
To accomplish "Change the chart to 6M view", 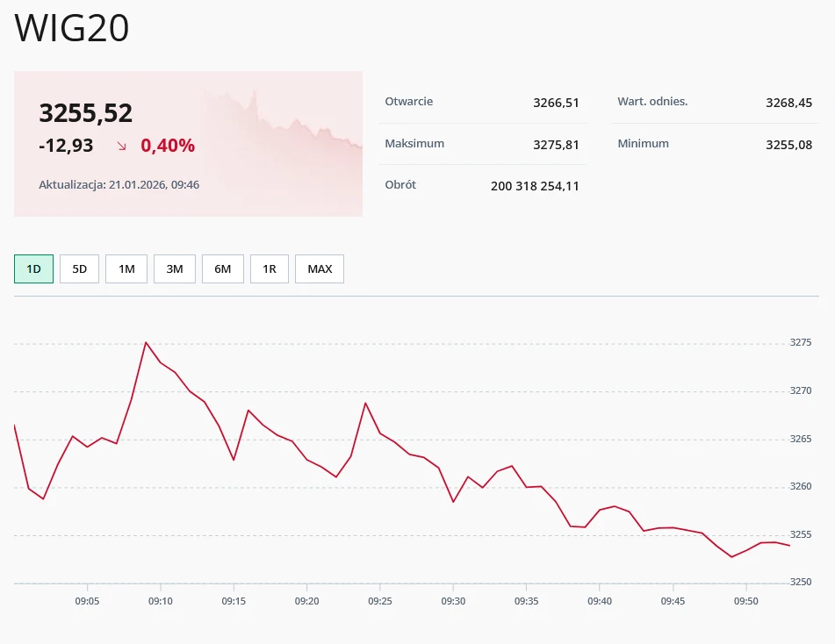I will (222, 269).
